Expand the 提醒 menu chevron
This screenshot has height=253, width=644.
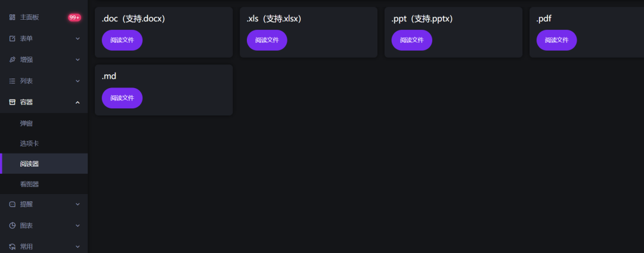[78, 204]
